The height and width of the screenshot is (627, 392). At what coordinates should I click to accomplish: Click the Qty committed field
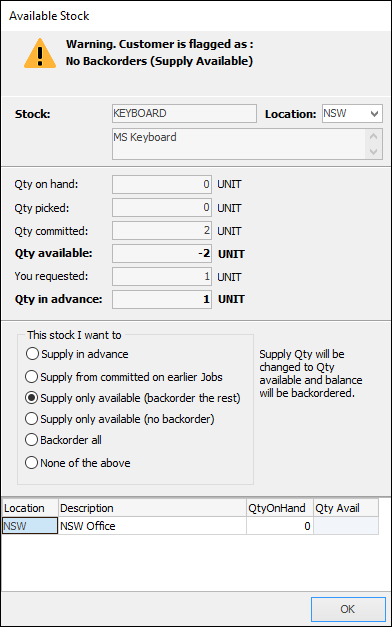point(162,231)
